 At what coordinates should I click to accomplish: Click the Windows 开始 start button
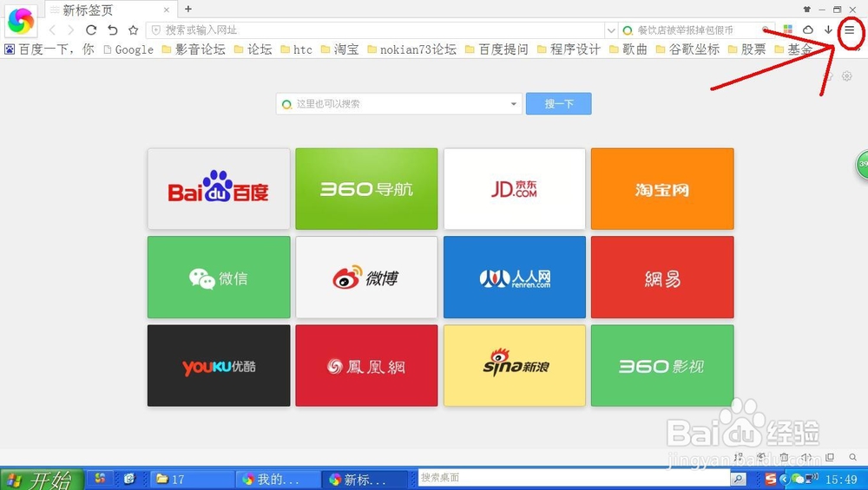[42, 479]
